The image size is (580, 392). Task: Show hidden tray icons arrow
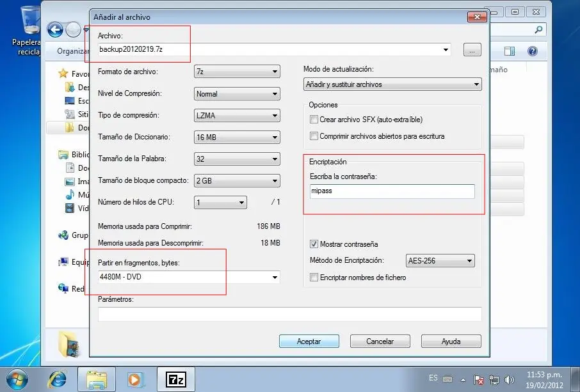[463, 379]
